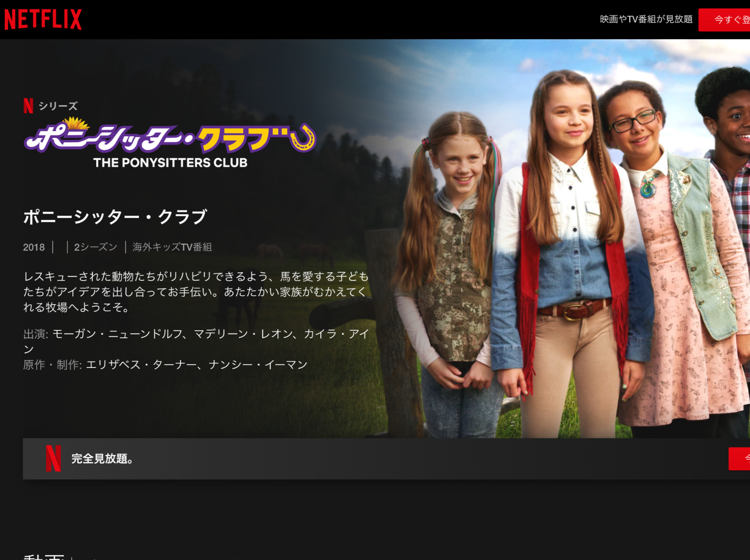Image resolution: width=750 pixels, height=560 pixels.
Task: Click the 映画やTV番組が見放題 header text
Action: (646, 19)
